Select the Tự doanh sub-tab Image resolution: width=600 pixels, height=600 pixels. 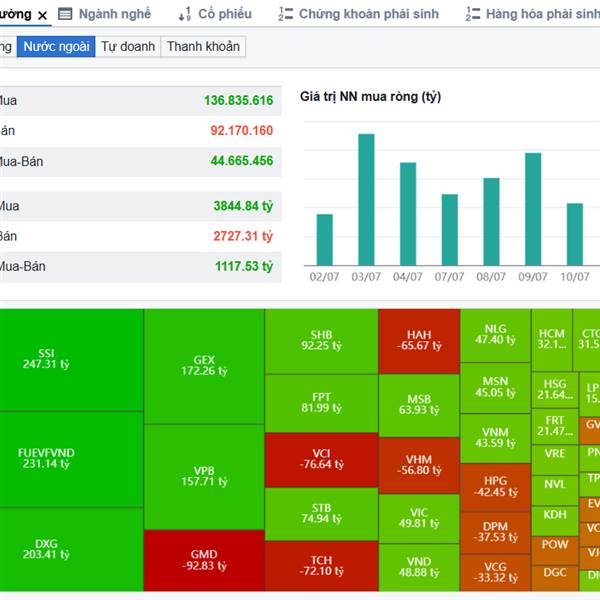coord(128,47)
